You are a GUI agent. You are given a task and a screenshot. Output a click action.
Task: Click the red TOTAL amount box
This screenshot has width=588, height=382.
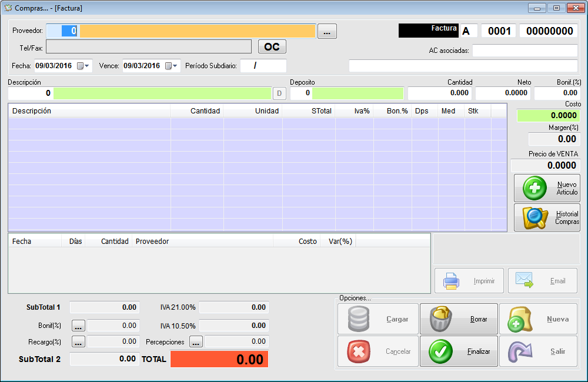(x=219, y=359)
